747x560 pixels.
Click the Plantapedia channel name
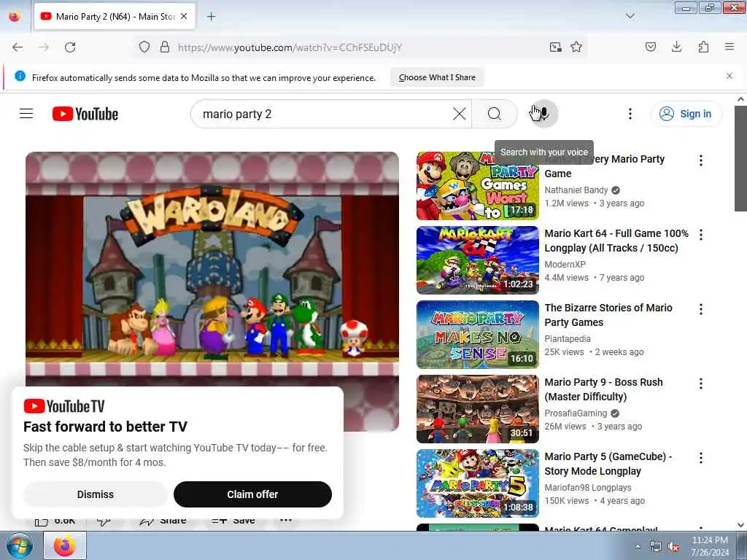[x=568, y=338]
